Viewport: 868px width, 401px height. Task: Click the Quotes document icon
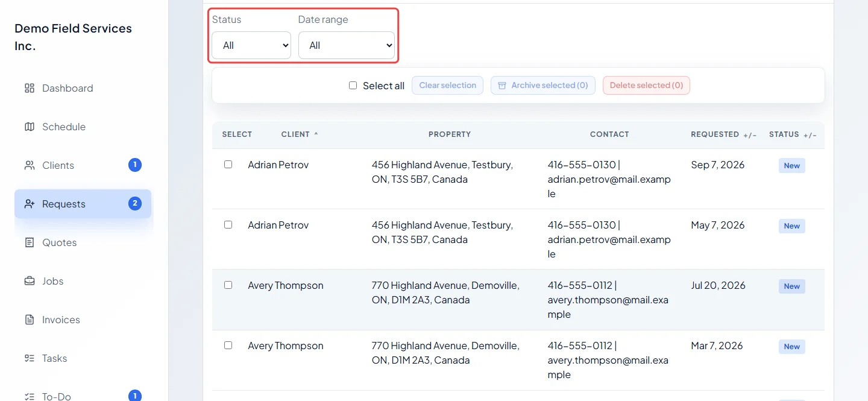coord(29,242)
